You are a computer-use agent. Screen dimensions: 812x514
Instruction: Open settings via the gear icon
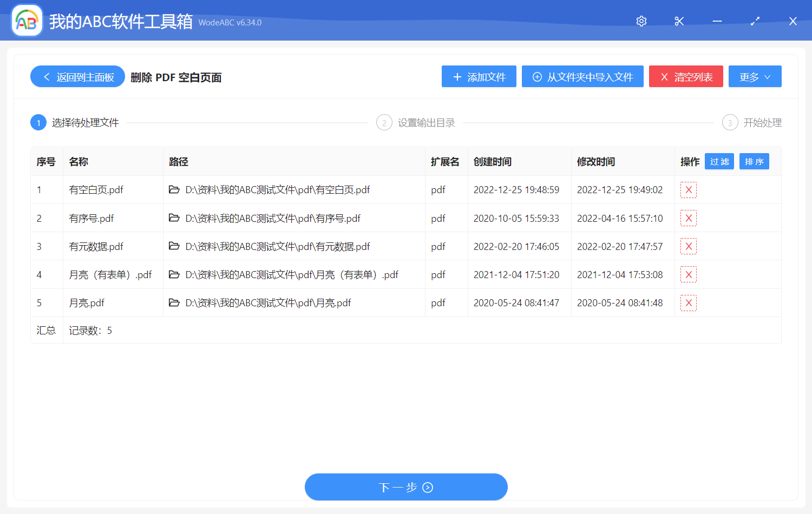[x=641, y=21]
